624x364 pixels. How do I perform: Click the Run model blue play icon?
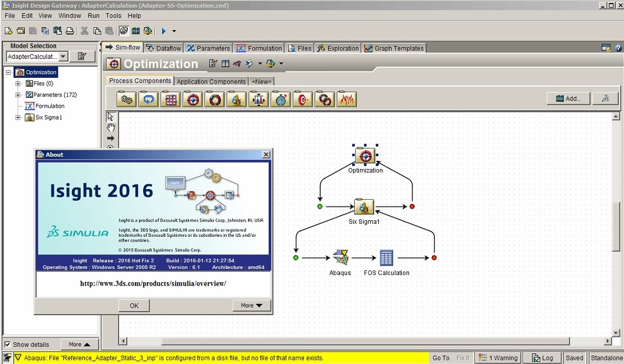[x=164, y=31]
